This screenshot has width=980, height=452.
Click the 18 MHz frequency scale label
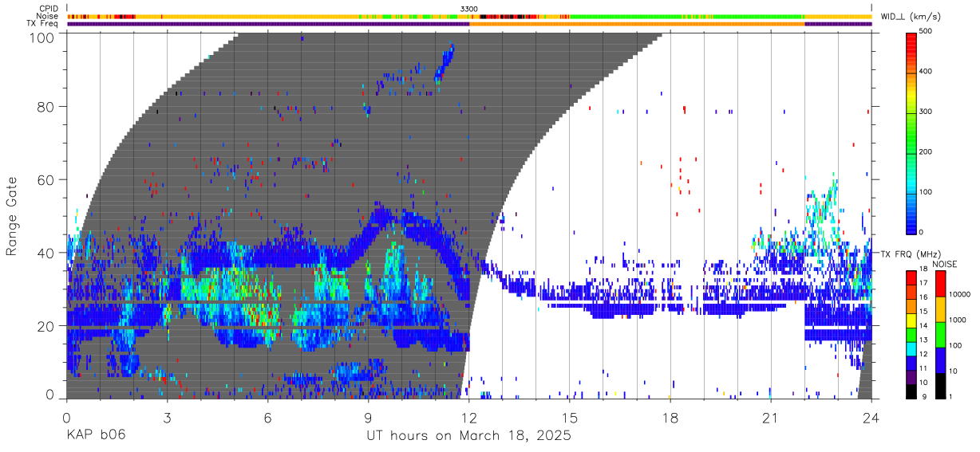click(923, 271)
